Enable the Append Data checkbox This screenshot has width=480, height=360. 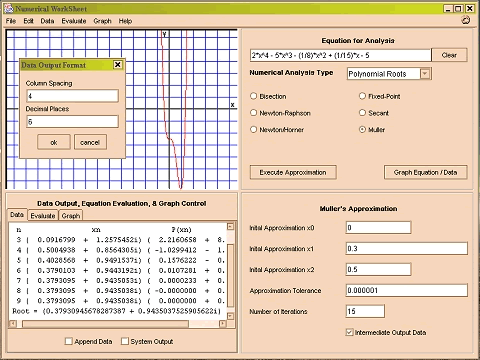click(x=68, y=341)
